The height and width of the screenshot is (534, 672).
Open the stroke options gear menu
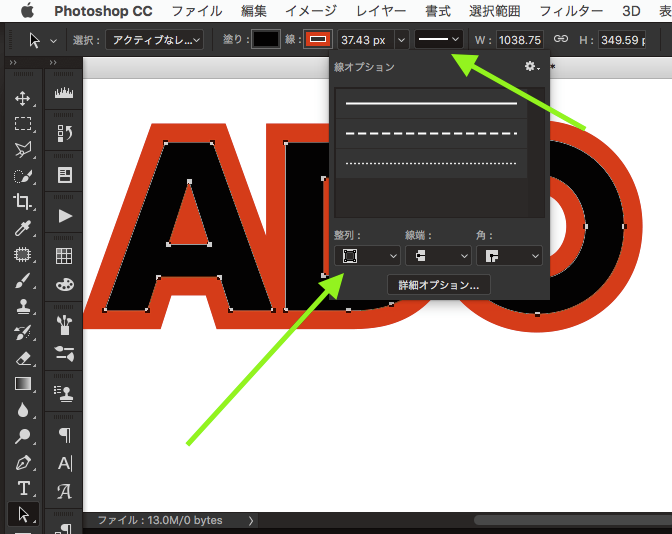(531, 66)
